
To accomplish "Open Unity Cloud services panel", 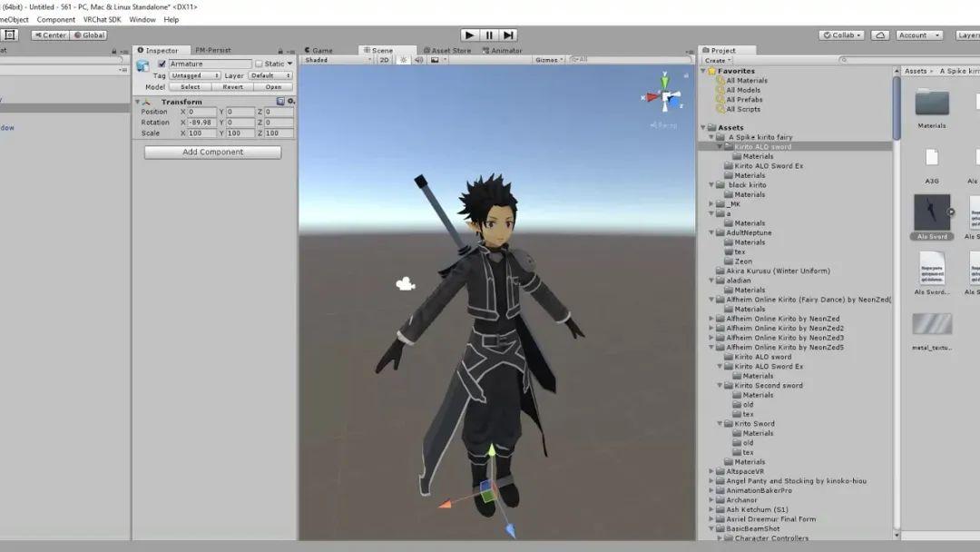I will pos(878,34).
